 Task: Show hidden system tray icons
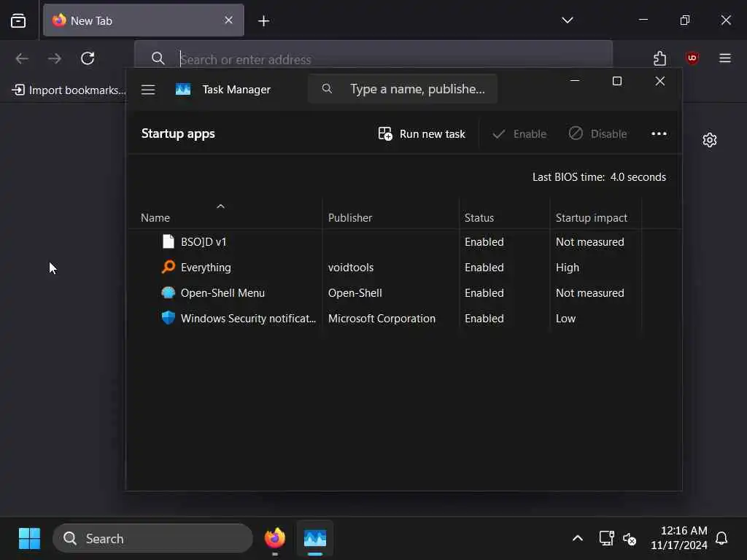578,539
